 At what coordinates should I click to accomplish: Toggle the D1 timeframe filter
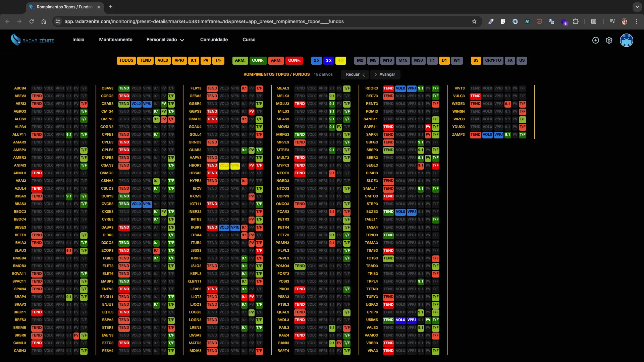pyautogui.click(x=444, y=61)
